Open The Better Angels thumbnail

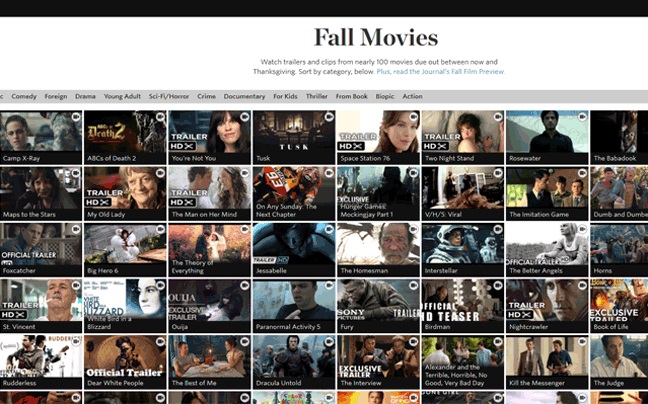547,250
